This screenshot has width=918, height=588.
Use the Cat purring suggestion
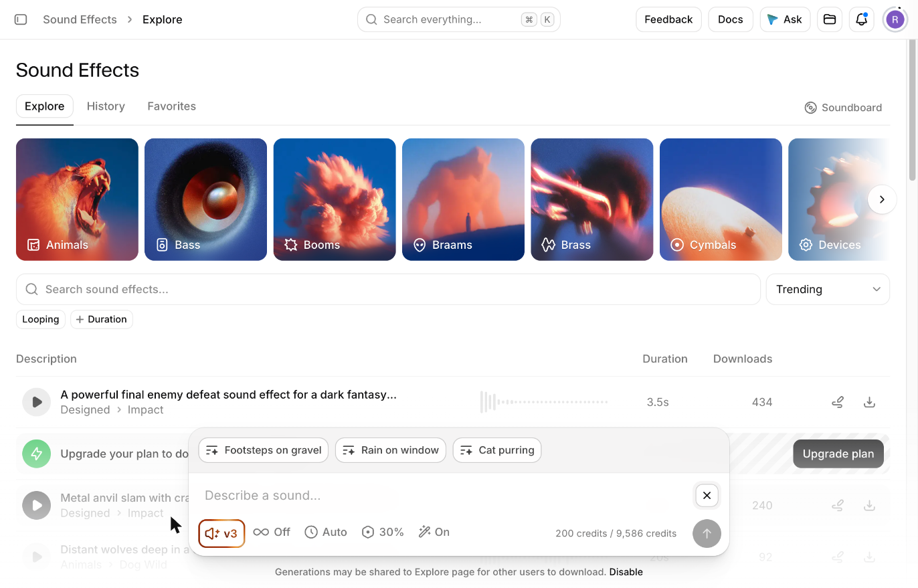497,450
